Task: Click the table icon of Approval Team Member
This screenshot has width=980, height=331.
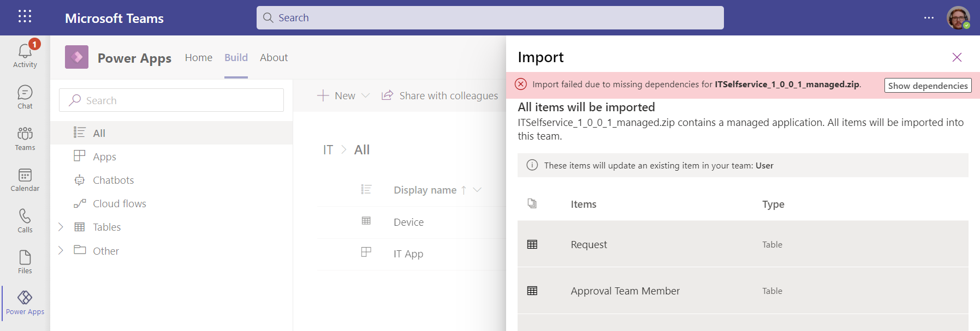Action: (x=532, y=291)
